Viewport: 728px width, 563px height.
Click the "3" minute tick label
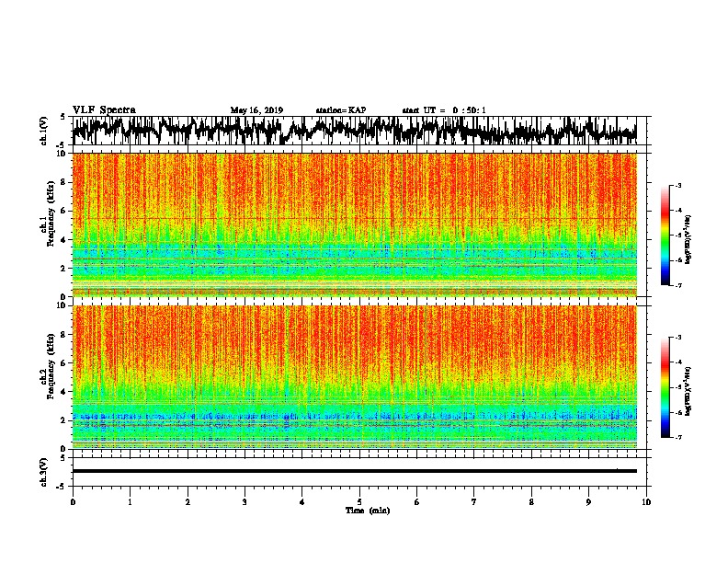click(x=245, y=502)
